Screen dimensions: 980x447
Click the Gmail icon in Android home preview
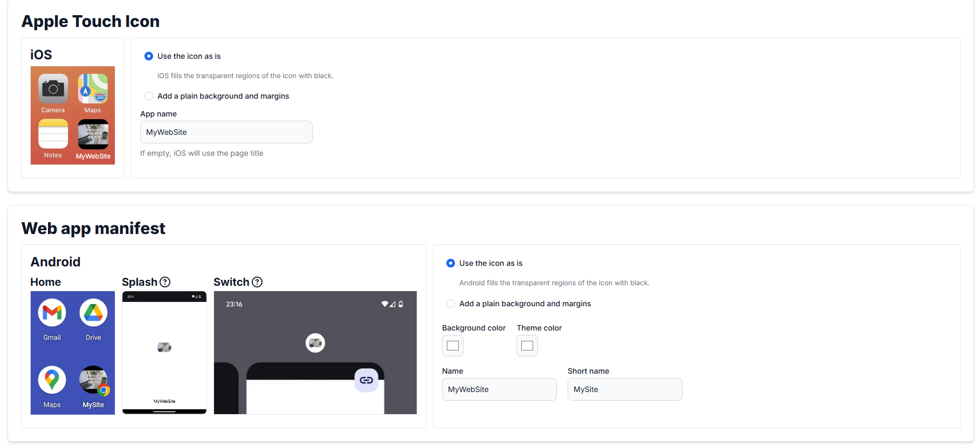click(52, 313)
